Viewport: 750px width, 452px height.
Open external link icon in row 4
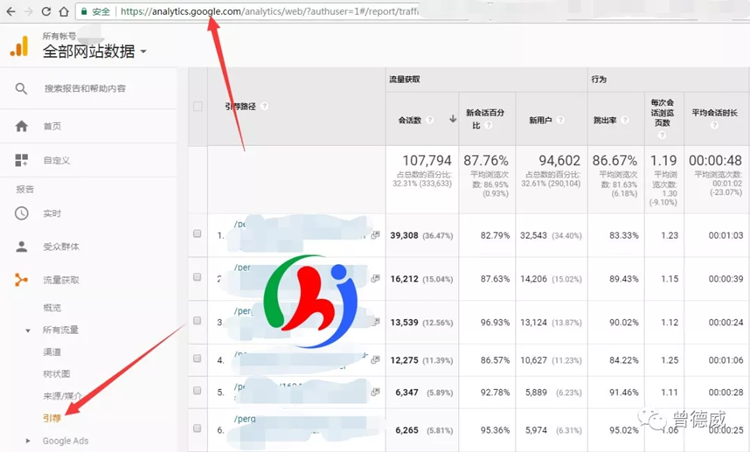(375, 359)
